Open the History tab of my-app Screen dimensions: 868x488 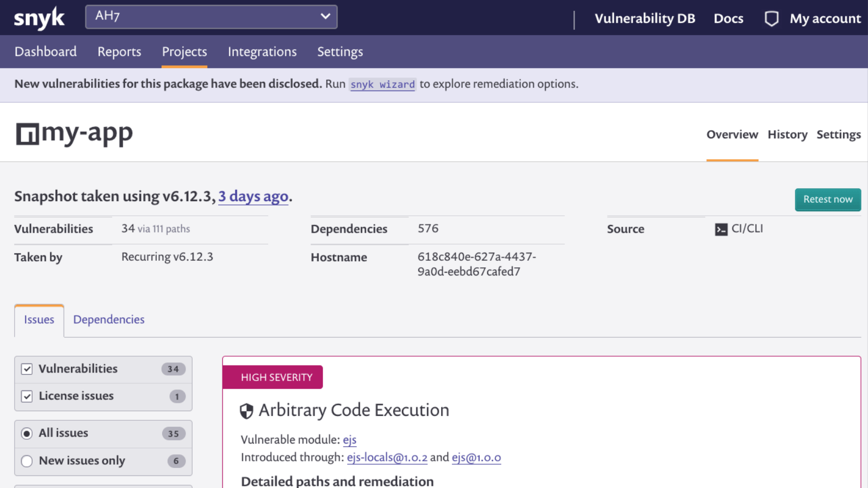coord(787,134)
